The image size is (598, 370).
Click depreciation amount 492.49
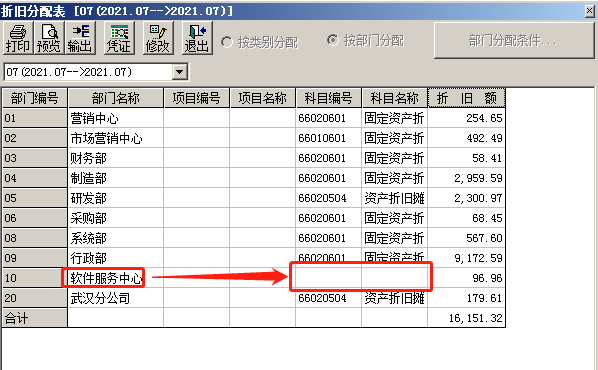[x=466, y=138]
